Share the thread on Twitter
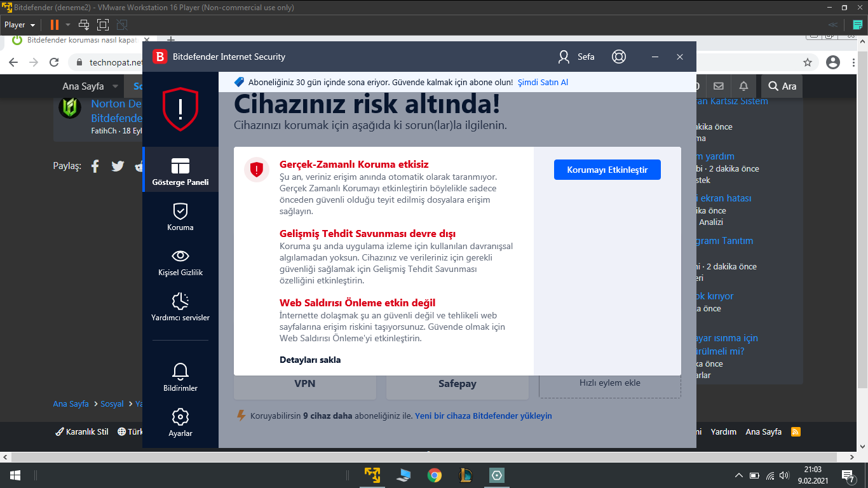 pos(118,166)
